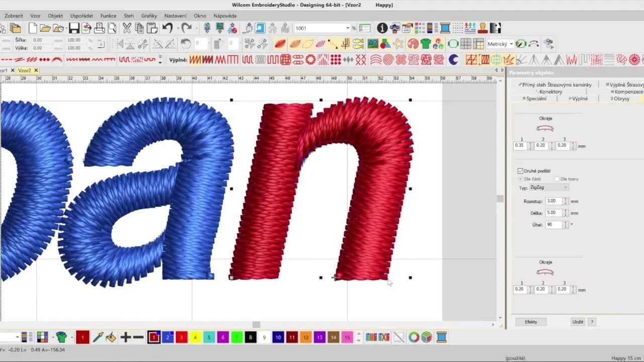Select the thread spool icon in top toolbar
The width and height of the screenshot is (644, 362).
pyautogui.click(x=445, y=28)
